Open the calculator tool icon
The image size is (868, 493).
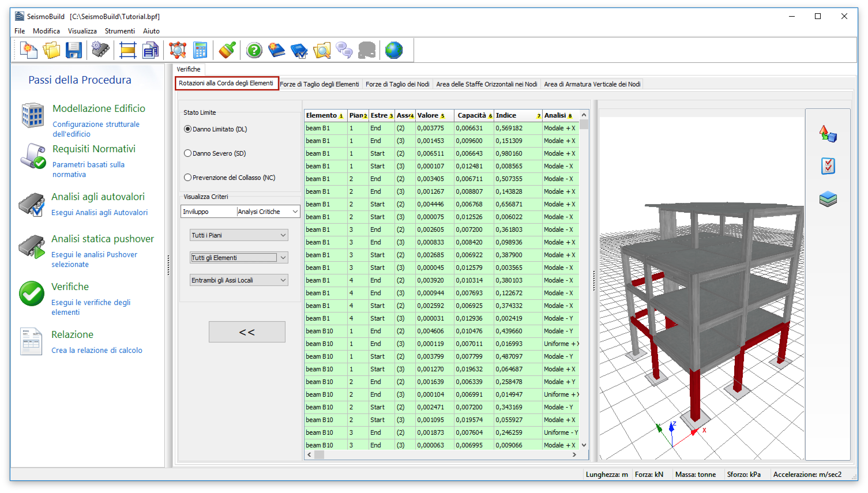[200, 51]
